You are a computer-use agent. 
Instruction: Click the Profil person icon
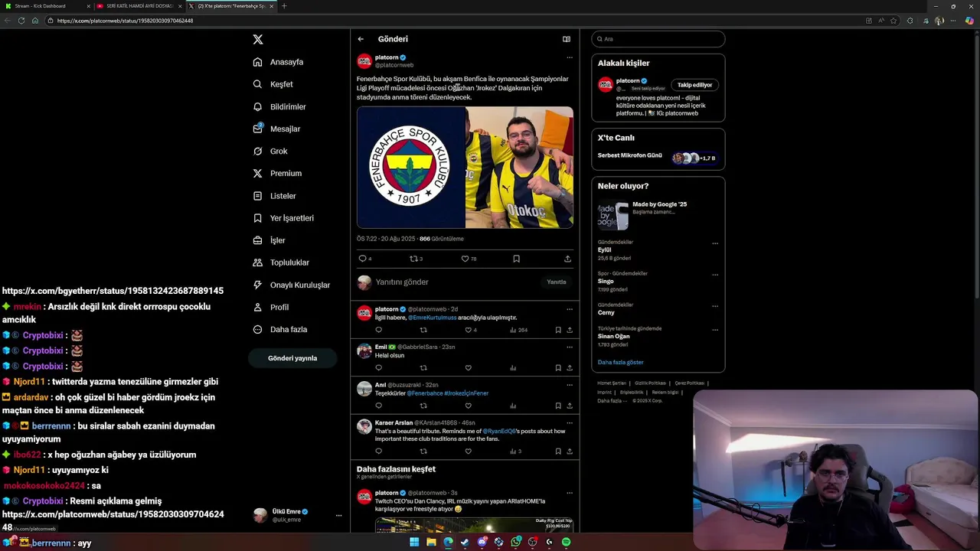pos(257,307)
